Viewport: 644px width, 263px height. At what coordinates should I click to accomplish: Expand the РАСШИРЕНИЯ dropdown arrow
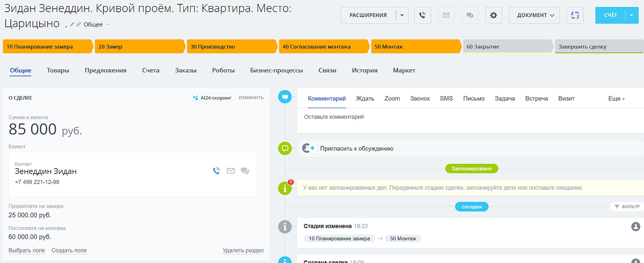click(x=402, y=15)
